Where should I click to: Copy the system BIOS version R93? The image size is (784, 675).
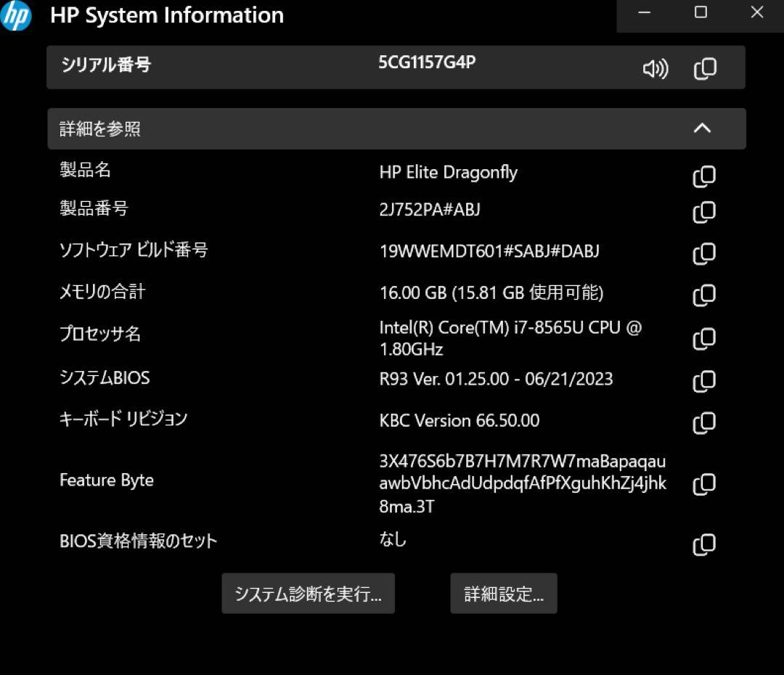click(x=704, y=381)
